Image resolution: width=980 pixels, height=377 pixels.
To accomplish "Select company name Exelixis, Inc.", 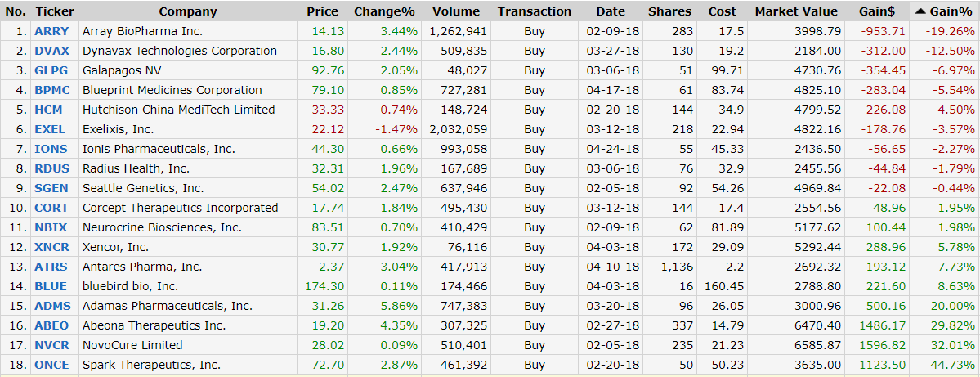I will pos(119,129).
